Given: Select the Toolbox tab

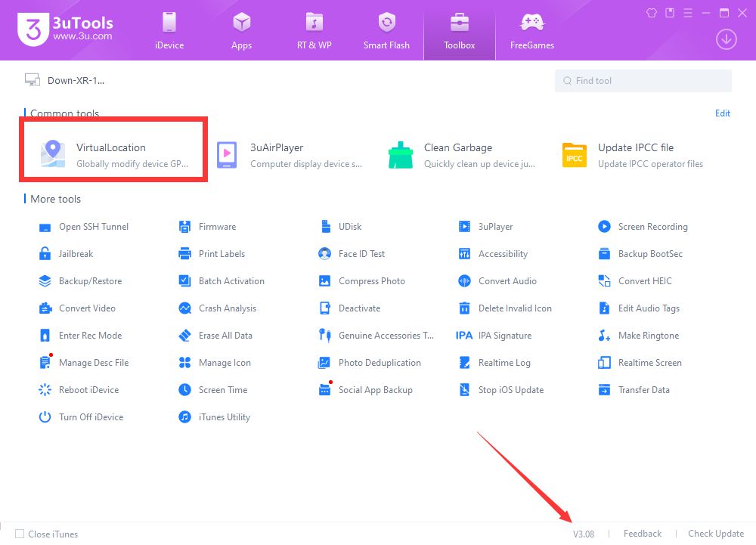Looking at the screenshot, I should [460, 31].
